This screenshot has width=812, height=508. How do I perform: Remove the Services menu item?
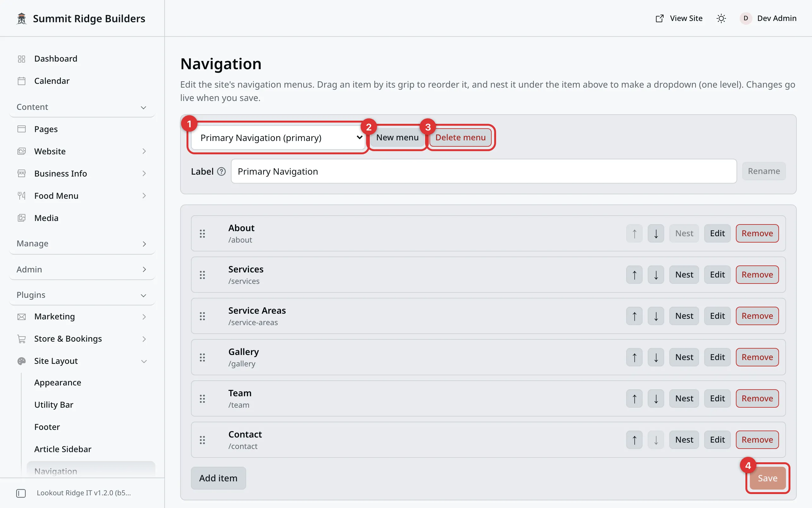pyautogui.click(x=757, y=275)
